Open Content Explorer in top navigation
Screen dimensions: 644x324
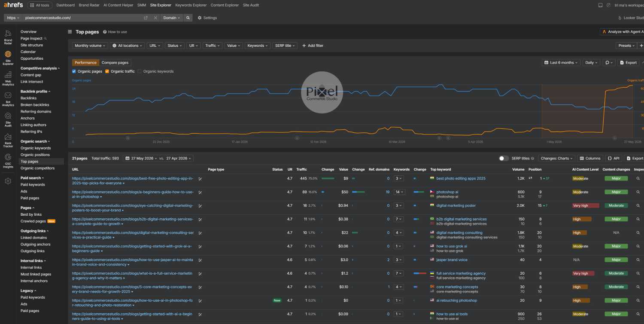pos(225,5)
